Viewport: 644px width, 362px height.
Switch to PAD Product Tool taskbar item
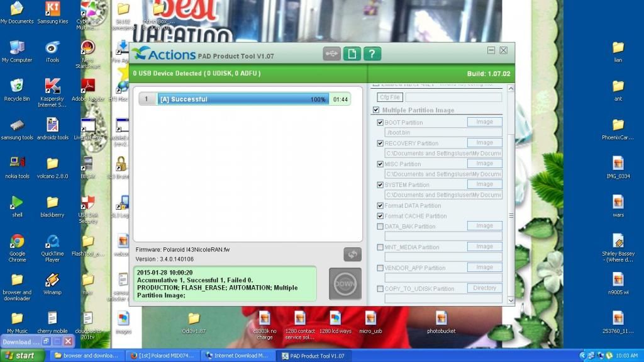click(x=314, y=356)
